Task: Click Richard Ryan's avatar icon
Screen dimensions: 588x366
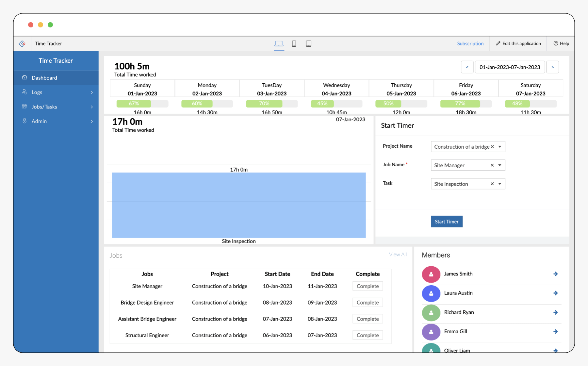Action: pyautogui.click(x=431, y=312)
